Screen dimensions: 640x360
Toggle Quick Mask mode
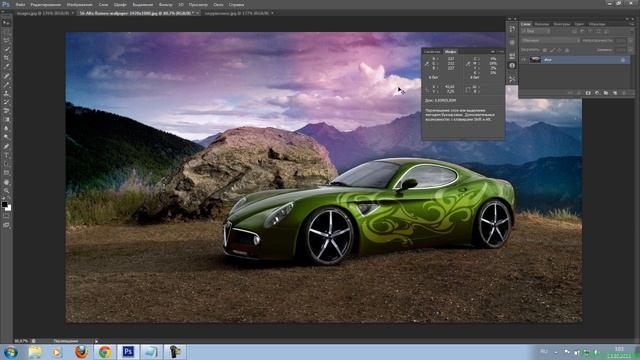click(x=6, y=217)
